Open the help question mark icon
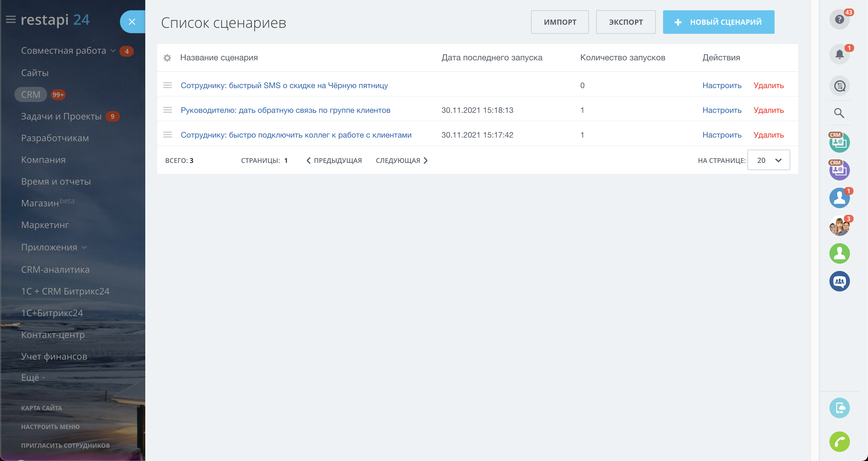The width and height of the screenshot is (868, 461). (x=839, y=20)
